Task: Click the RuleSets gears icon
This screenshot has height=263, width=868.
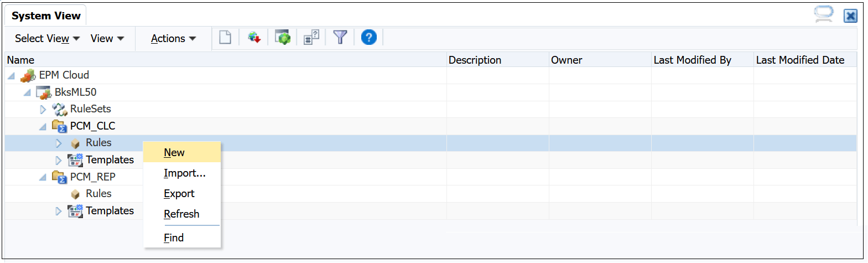Action: coord(59,109)
